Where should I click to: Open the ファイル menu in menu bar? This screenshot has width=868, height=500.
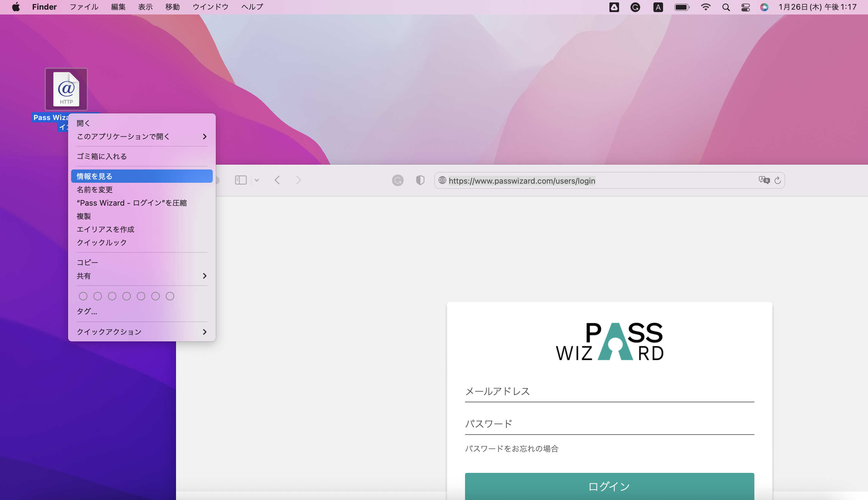[x=84, y=7]
